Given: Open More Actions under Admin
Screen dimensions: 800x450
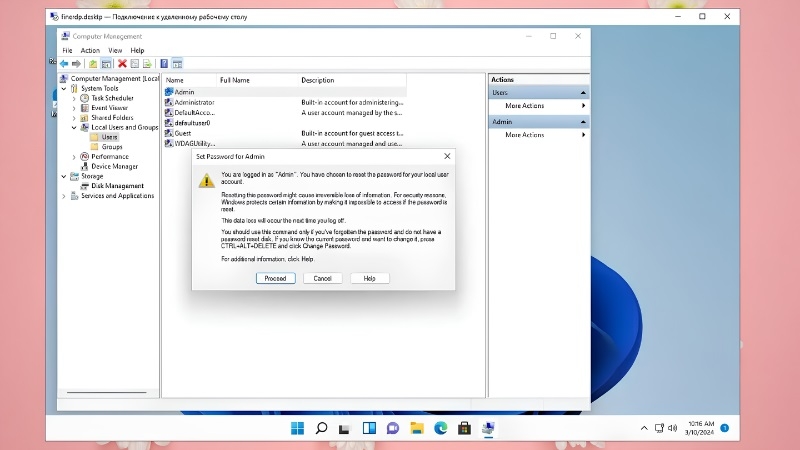Looking at the screenshot, I should [x=539, y=135].
